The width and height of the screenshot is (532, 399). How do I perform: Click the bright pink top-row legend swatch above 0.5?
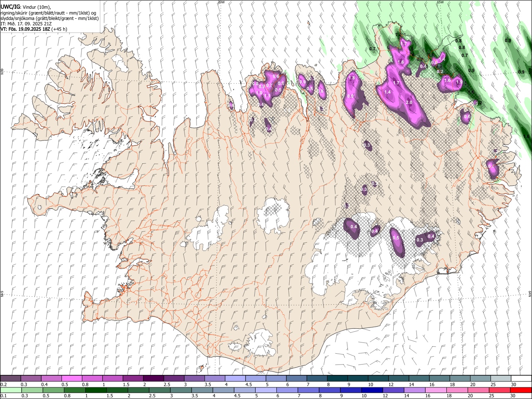click(71, 379)
